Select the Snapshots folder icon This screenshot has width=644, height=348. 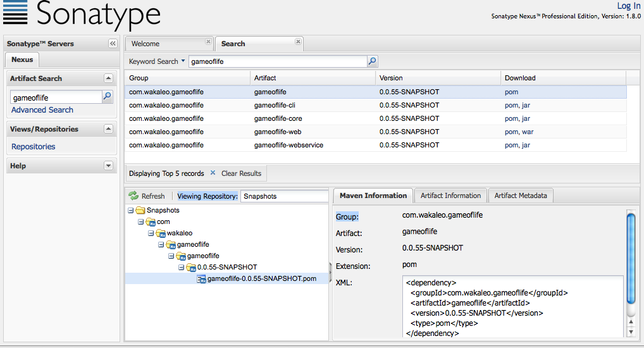(x=140, y=210)
